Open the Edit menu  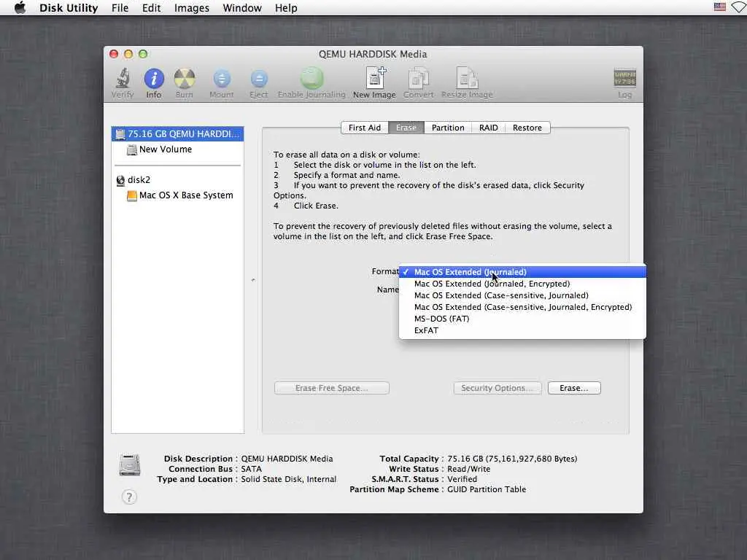[x=151, y=7]
